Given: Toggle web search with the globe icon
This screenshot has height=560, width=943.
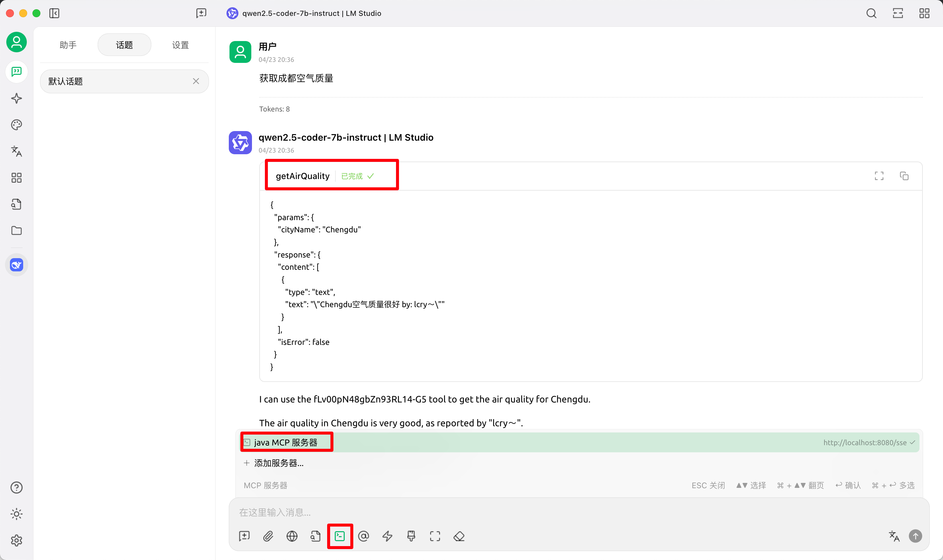Looking at the screenshot, I should [292, 536].
